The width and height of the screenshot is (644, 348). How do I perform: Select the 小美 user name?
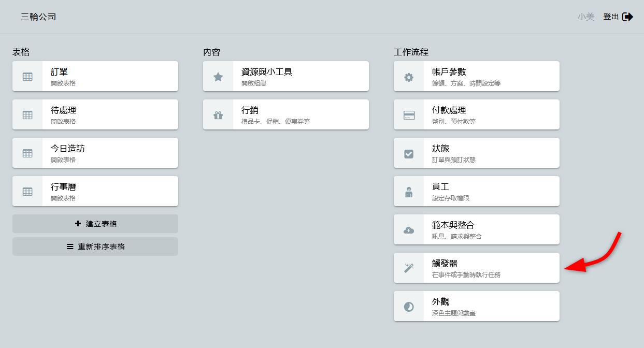[x=586, y=17]
